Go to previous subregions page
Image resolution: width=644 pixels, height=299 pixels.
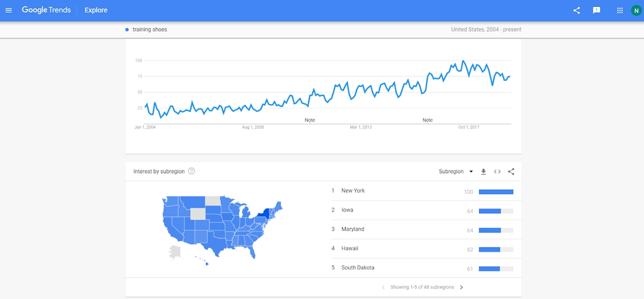click(x=383, y=287)
